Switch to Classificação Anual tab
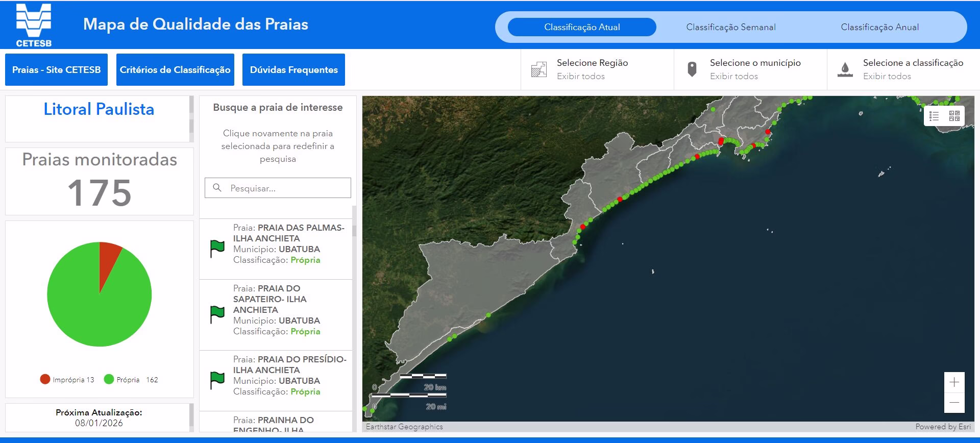Image resolution: width=980 pixels, height=443 pixels. click(x=879, y=27)
